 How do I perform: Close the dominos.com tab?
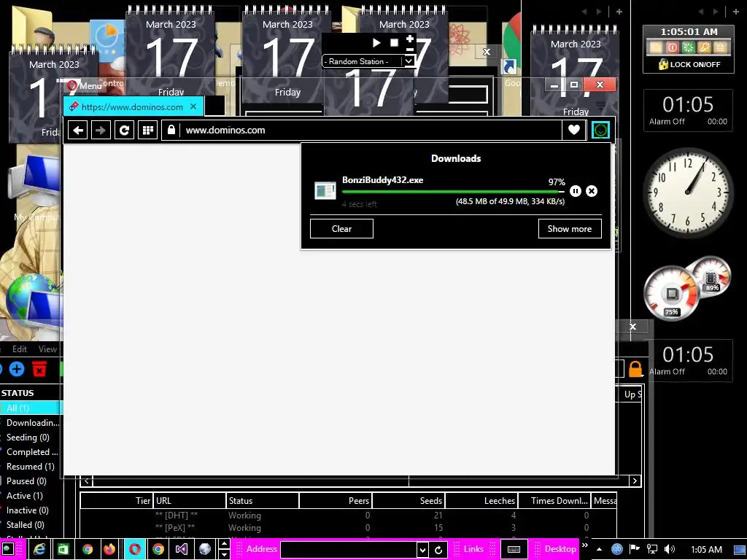tap(193, 106)
